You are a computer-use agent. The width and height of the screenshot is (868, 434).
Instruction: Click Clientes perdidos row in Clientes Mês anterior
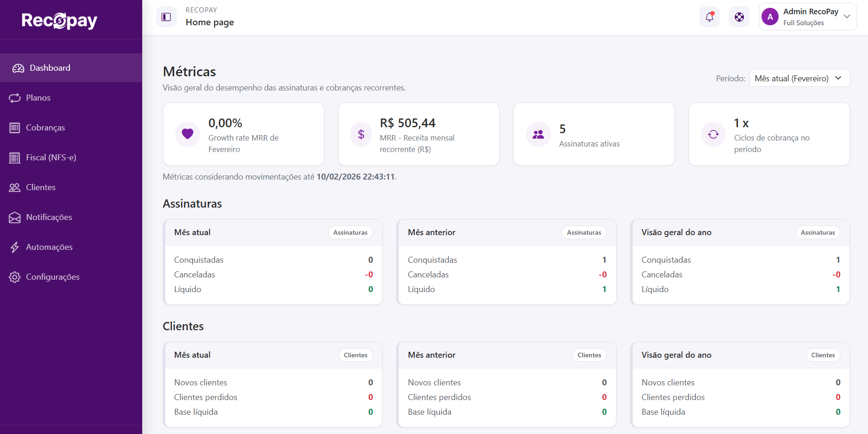(x=507, y=397)
